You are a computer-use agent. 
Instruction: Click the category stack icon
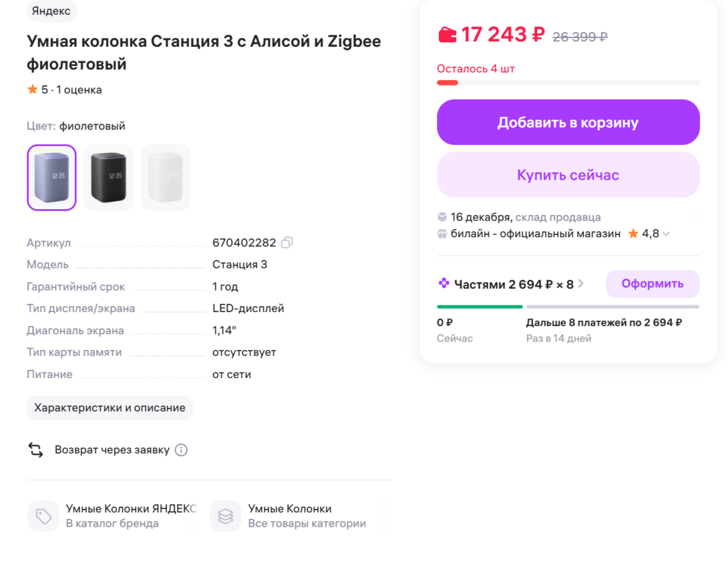point(226,516)
